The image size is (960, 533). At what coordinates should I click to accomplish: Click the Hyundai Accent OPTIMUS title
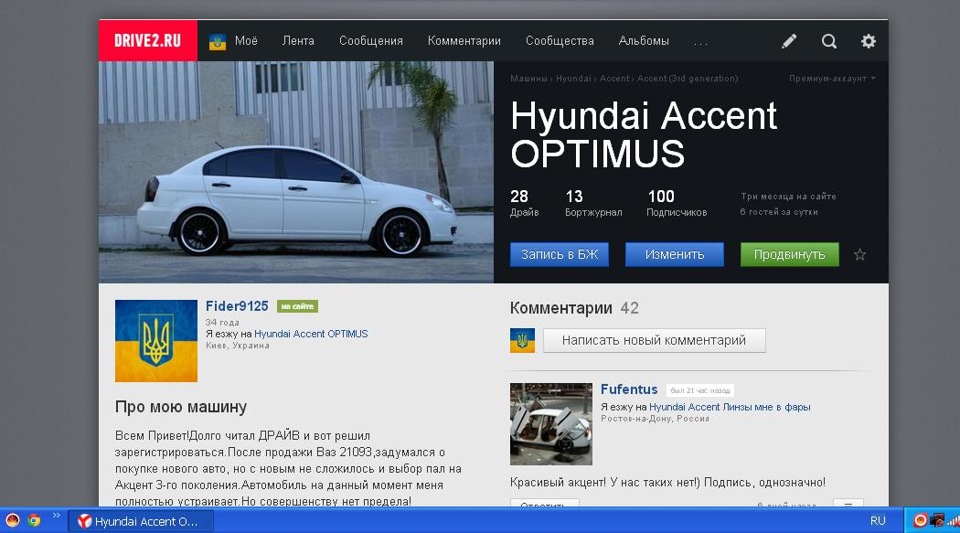tap(643, 134)
